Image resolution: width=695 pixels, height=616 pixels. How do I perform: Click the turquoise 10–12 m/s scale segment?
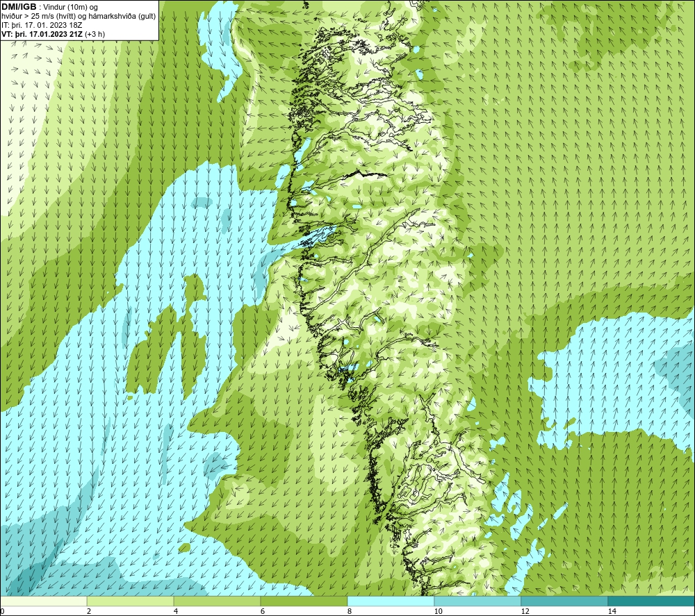[478, 601]
